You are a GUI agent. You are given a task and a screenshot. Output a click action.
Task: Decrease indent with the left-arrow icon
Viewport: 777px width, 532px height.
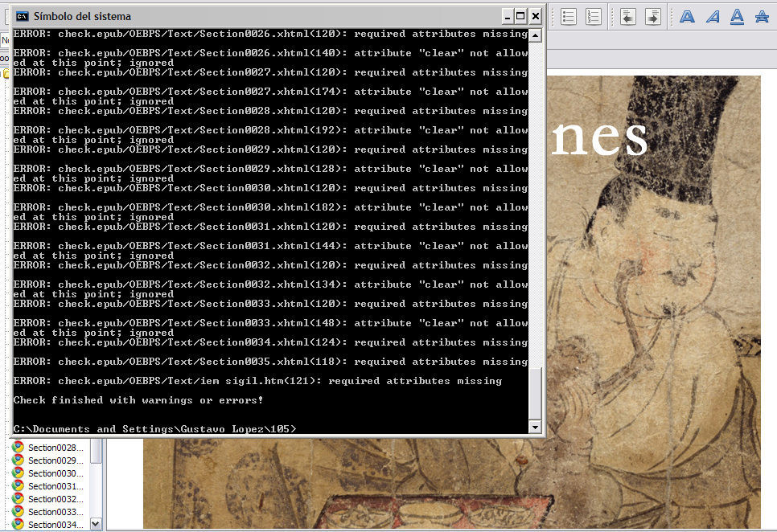pyautogui.click(x=628, y=17)
